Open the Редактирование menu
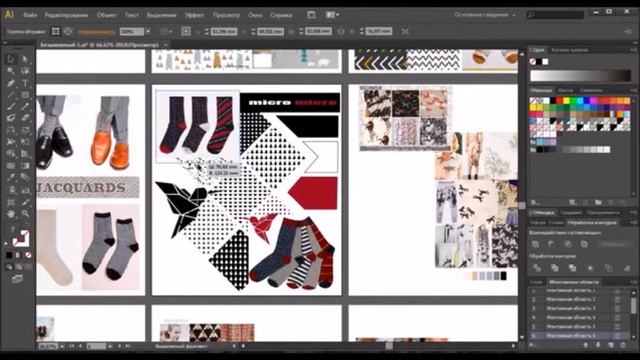 pyautogui.click(x=66, y=15)
